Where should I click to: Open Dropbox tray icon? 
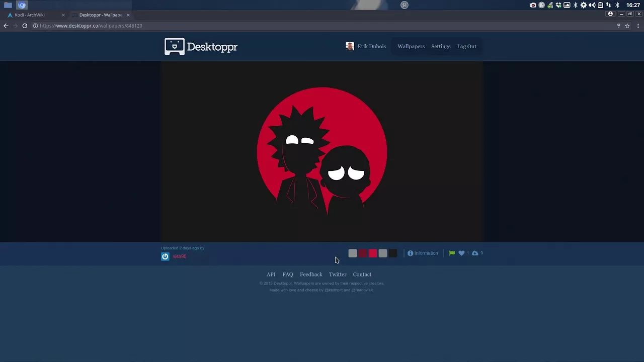click(558, 5)
